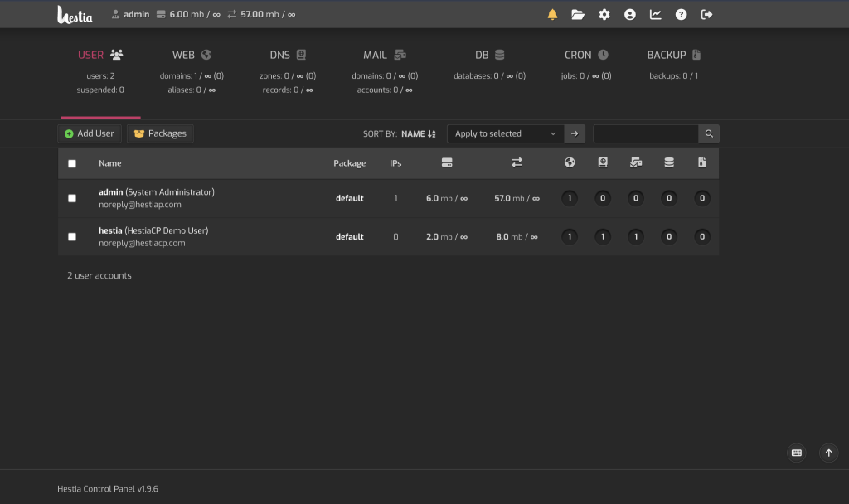Click hestia DNS count badge
Viewport: 849px width, 504px height.
click(x=603, y=236)
